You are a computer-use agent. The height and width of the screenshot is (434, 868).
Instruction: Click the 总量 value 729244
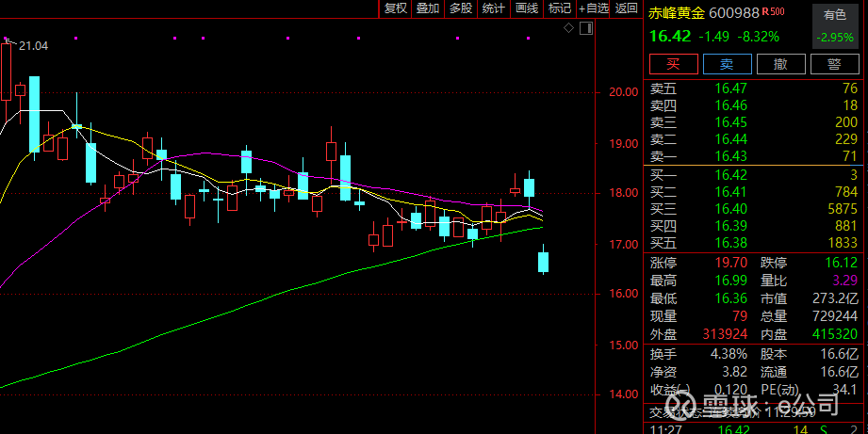pyautogui.click(x=834, y=317)
